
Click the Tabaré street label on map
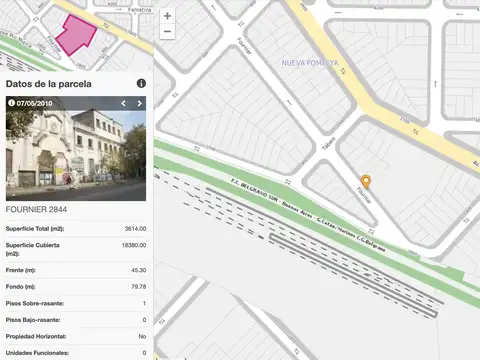click(x=328, y=144)
